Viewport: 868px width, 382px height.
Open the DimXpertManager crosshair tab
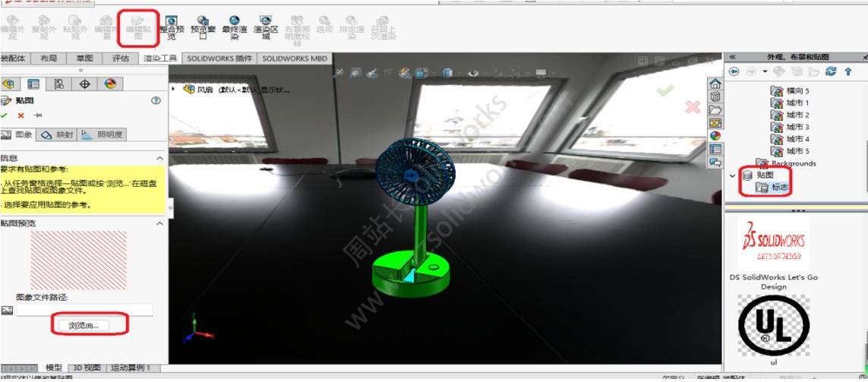click(x=85, y=84)
